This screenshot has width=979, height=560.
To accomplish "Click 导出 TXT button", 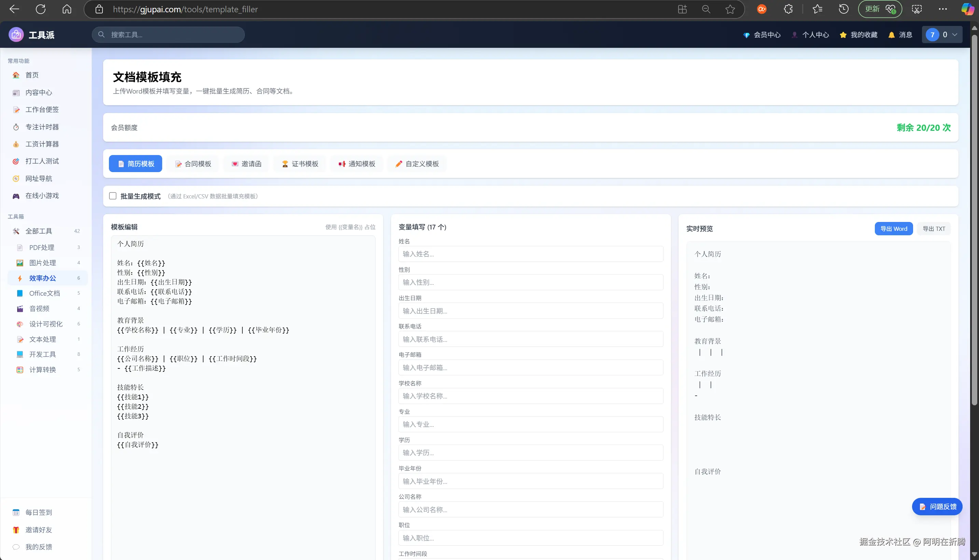I will pyautogui.click(x=934, y=229).
